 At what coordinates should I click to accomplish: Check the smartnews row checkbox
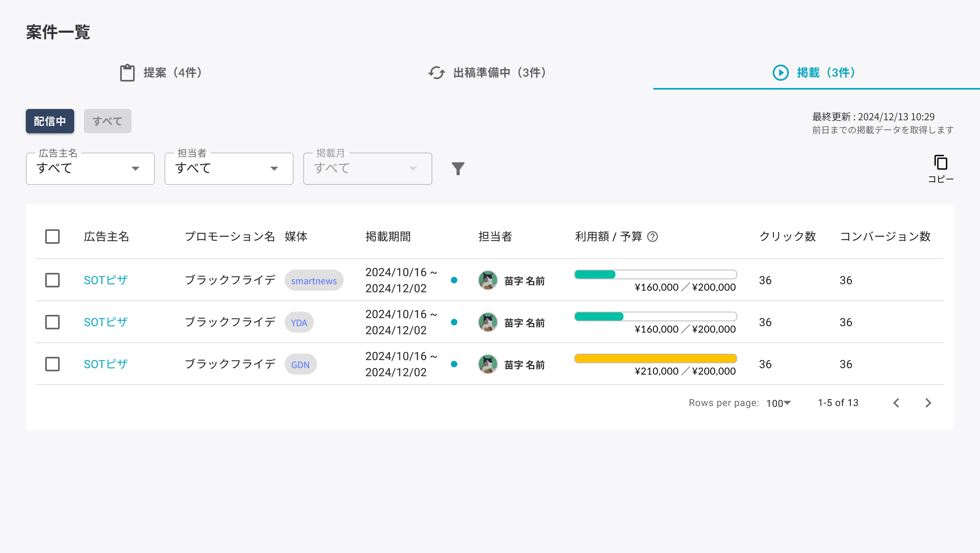[52, 280]
